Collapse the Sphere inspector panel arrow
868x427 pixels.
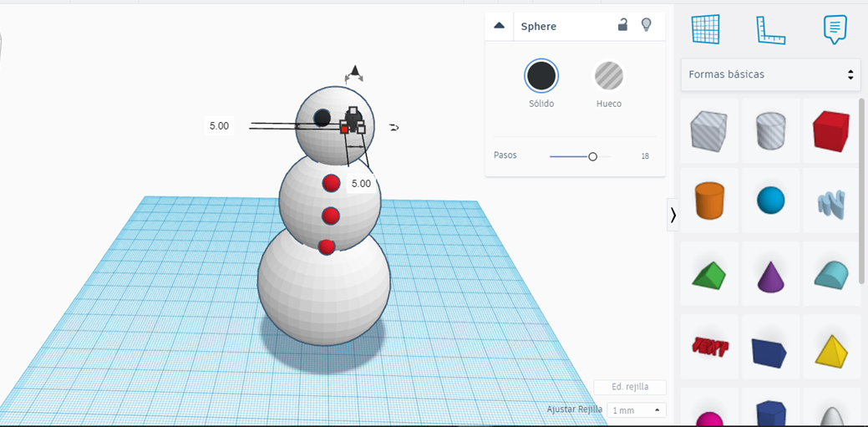[500, 25]
